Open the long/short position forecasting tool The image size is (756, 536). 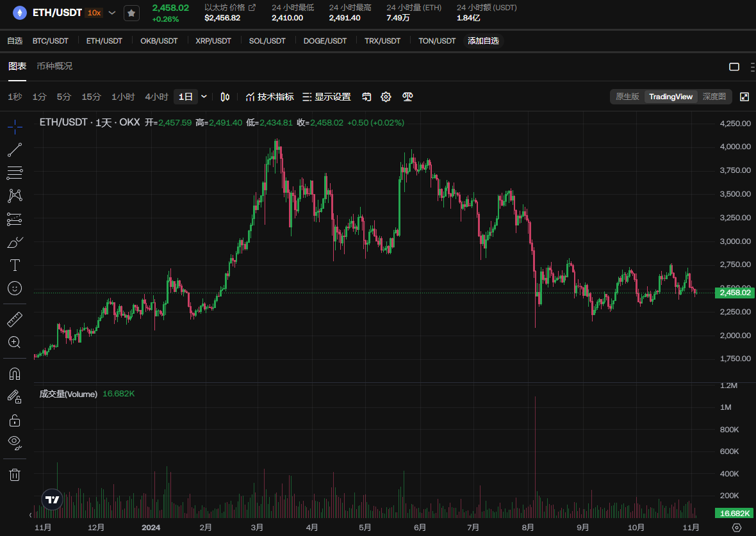[15, 219]
